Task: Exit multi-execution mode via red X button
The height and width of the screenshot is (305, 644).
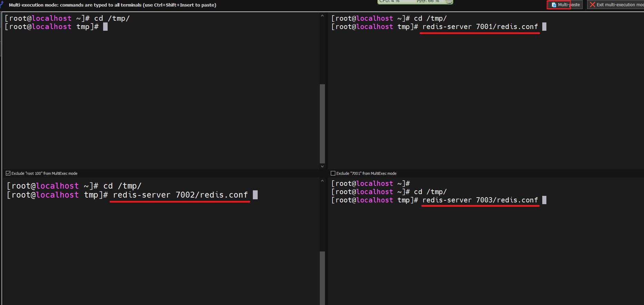Action: click(615, 5)
